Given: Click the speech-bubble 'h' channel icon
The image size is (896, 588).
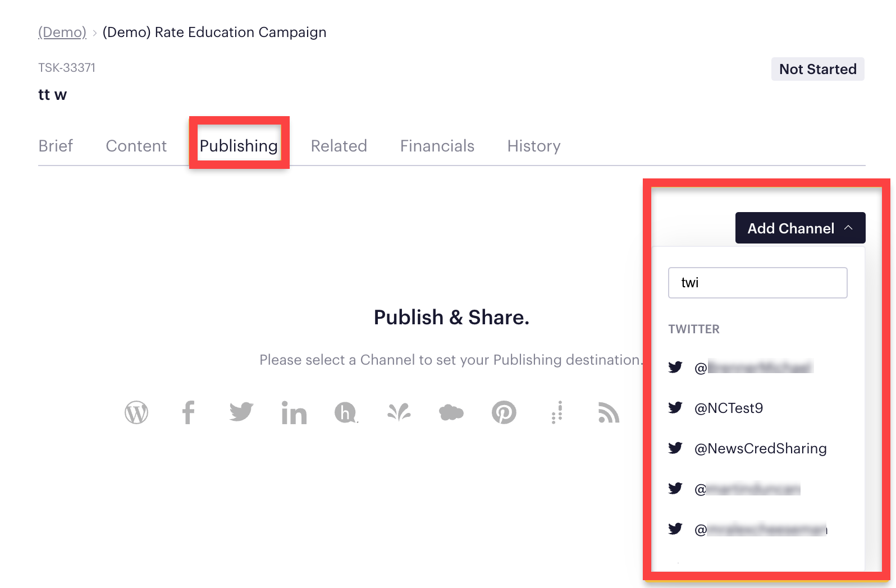Looking at the screenshot, I should [346, 413].
